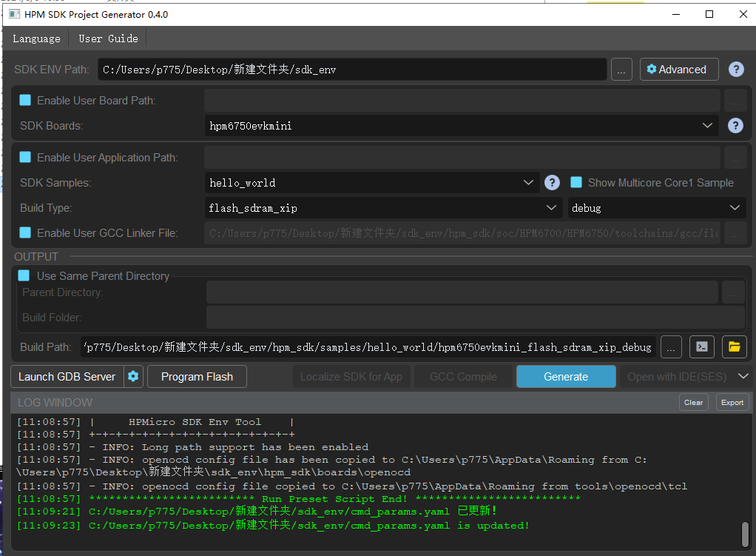Click the Program Flash button

(197, 376)
